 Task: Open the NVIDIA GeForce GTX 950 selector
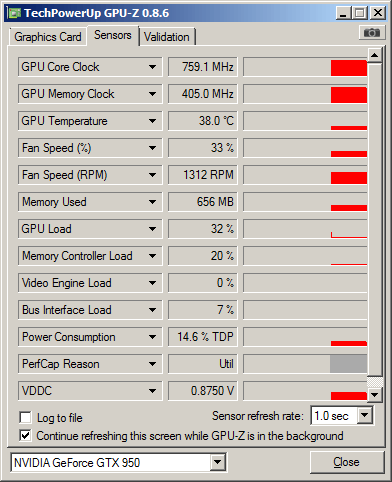coord(119,463)
